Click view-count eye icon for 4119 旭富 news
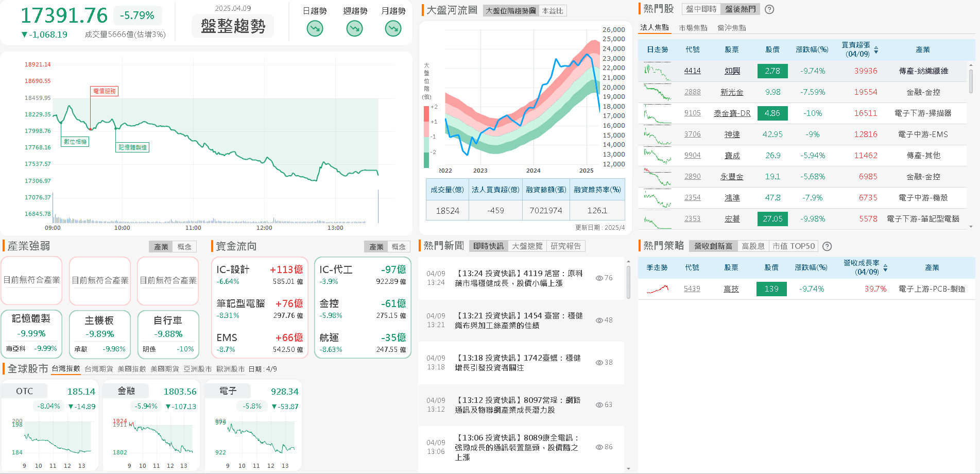Viewport: 980px width, 474px height. (599, 278)
